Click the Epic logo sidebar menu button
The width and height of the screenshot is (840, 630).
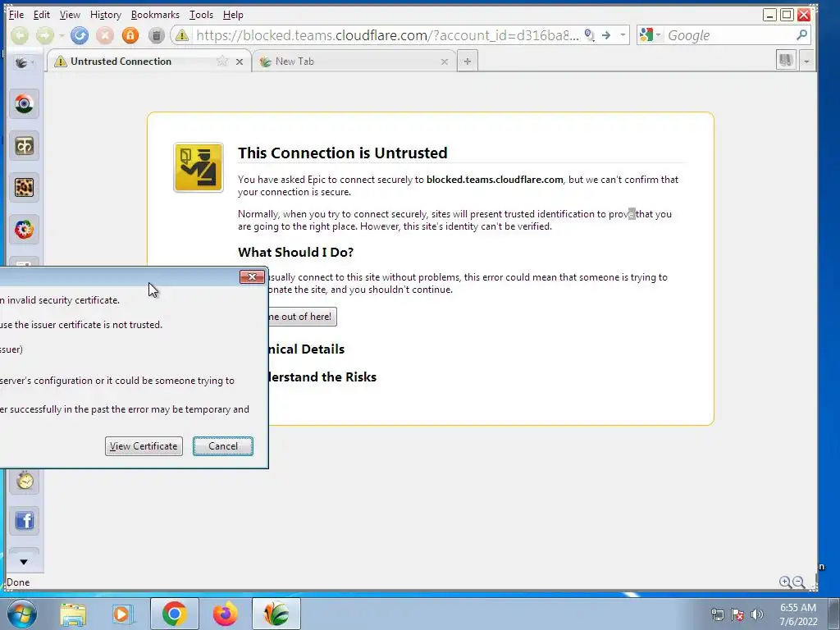(22, 62)
